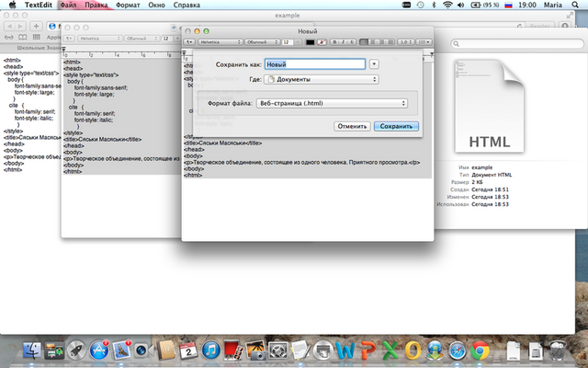Click Finder search field next to HTML preview

(517, 43)
